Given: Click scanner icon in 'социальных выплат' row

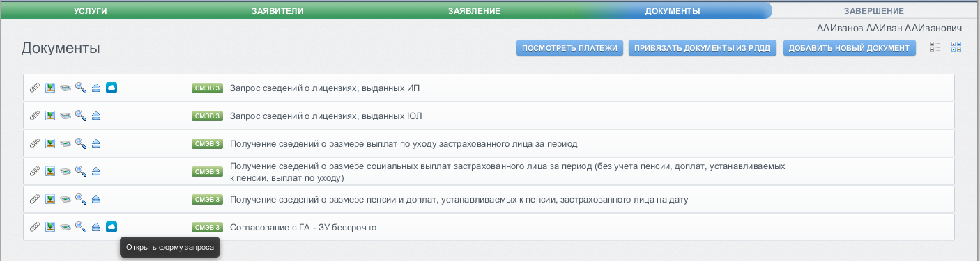Looking at the screenshot, I should coord(66,171).
